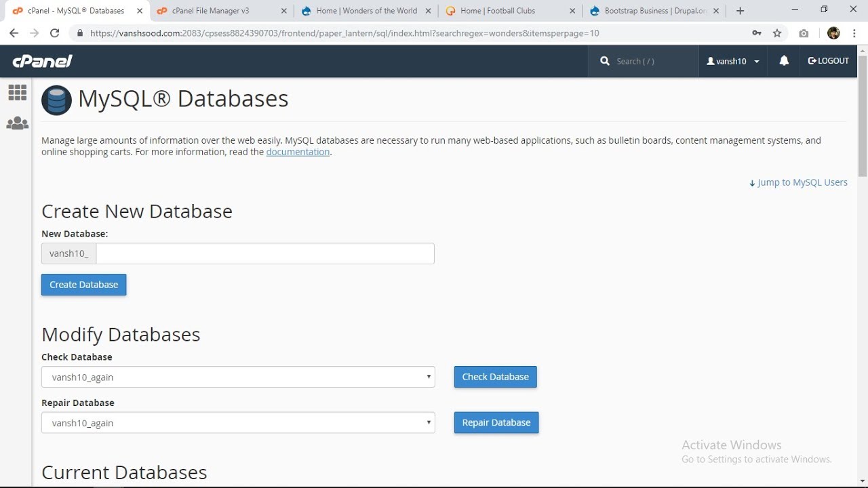Image resolution: width=868 pixels, height=488 pixels.
Task: Click the padlock site info icon
Action: (80, 33)
